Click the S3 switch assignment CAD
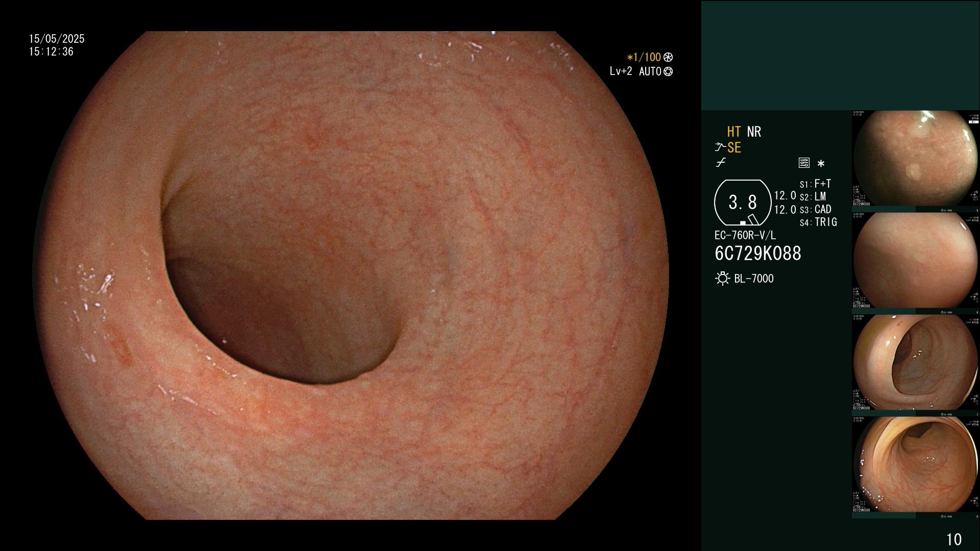Screen dimensions: 980x551 coord(815,209)
